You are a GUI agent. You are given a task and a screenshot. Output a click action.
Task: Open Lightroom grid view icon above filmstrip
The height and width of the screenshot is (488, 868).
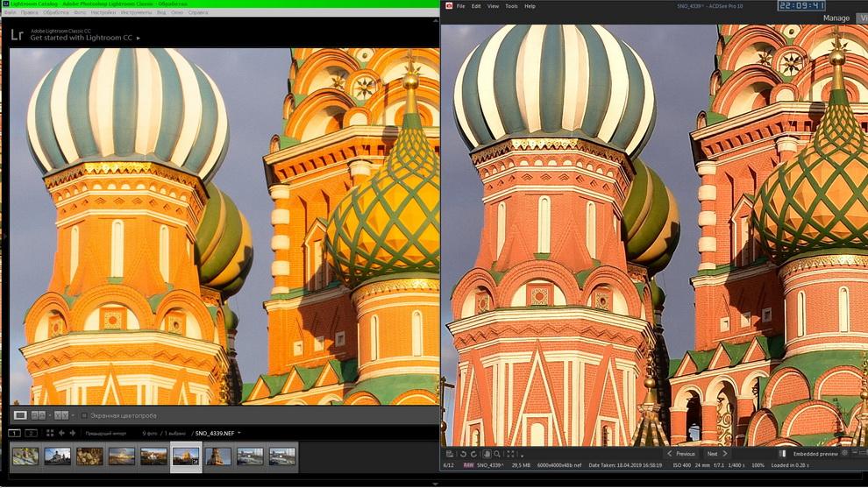coord(50,433)
